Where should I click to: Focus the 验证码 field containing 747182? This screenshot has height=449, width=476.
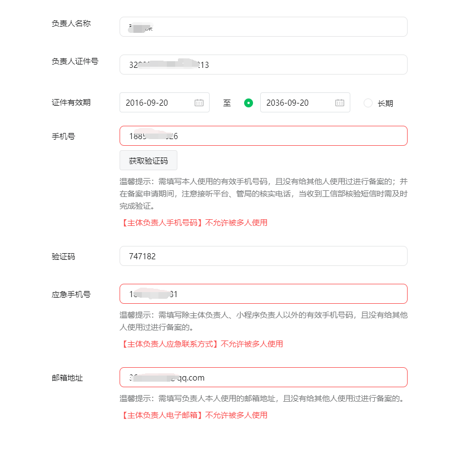pyautogui.click(x=264, y=256)
